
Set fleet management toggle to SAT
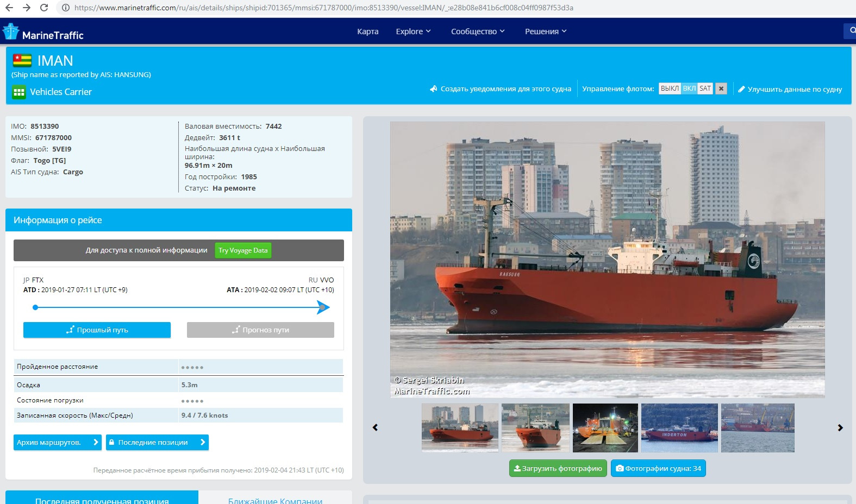click(x=705, y=89)
